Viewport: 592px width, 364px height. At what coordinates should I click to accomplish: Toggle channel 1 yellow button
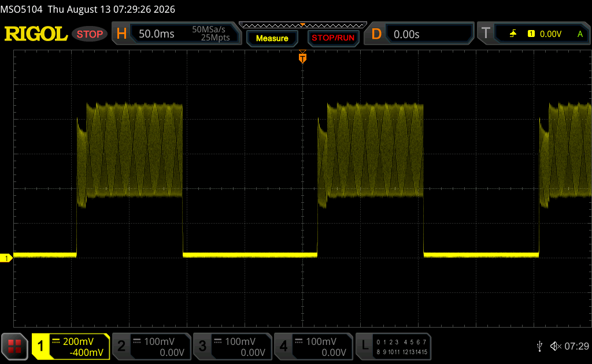(40, 346)
